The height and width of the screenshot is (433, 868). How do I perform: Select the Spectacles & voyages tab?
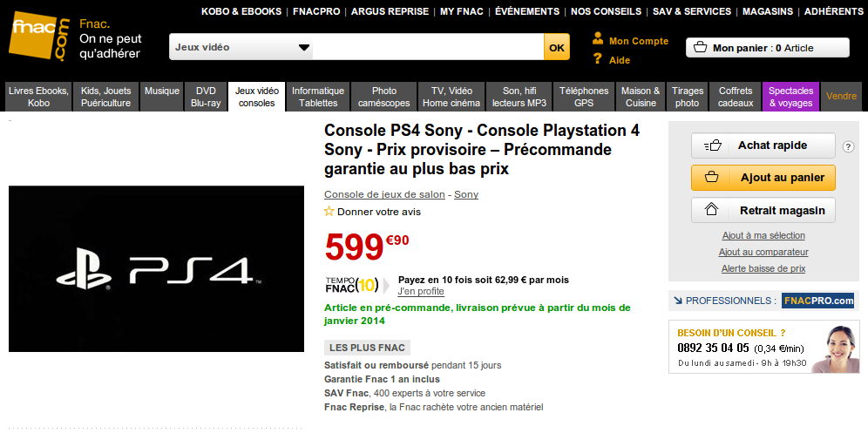(x=790, y=97)
